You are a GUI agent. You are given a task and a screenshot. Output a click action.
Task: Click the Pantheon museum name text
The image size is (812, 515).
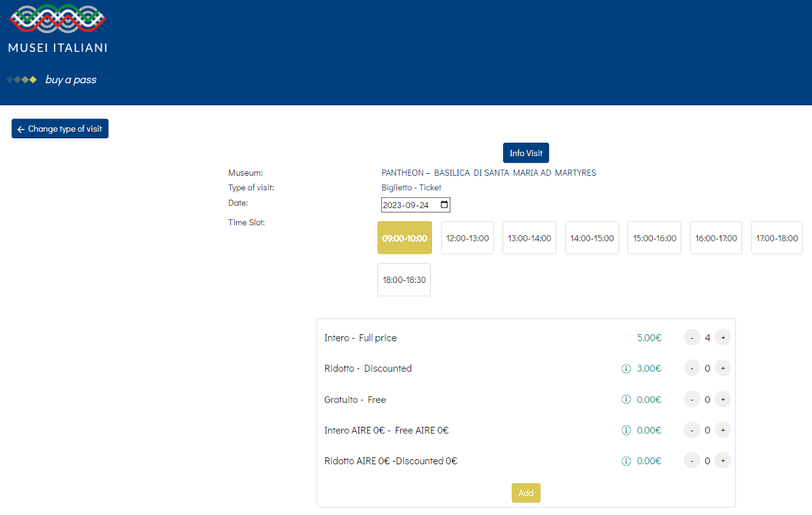[488, 173]
